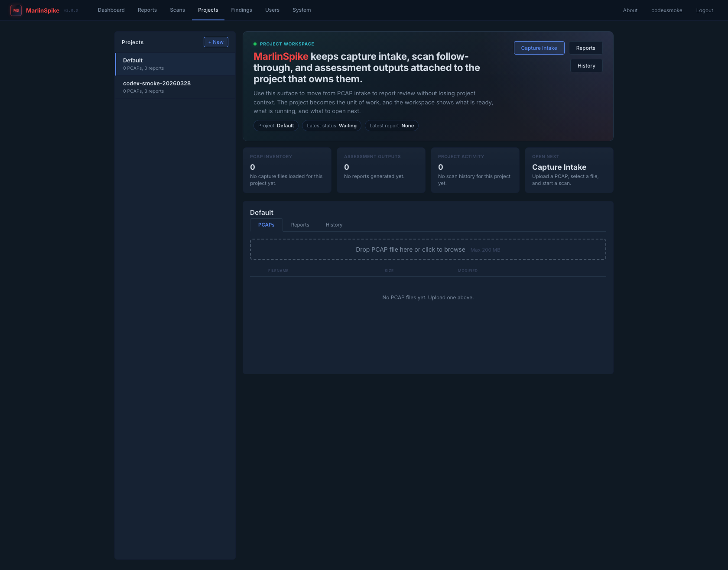Click the Default heading above the tabs
The image size is (728, 570).
pos(262,213)
